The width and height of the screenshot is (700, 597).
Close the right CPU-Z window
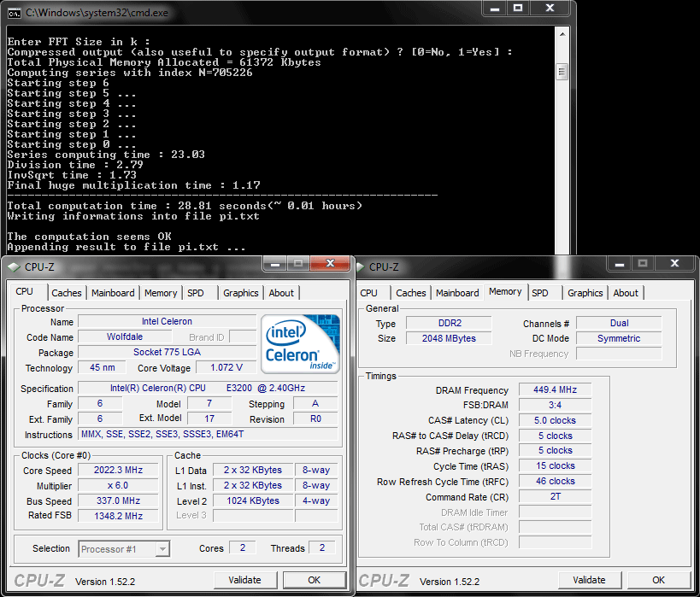point(675,263)
